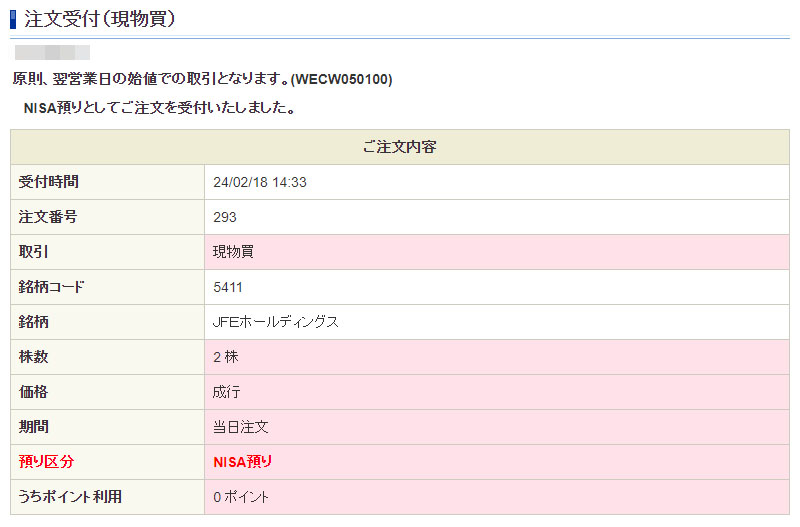Select the 0 ポイント value
800x527 pixels.
tap(241, 497)
